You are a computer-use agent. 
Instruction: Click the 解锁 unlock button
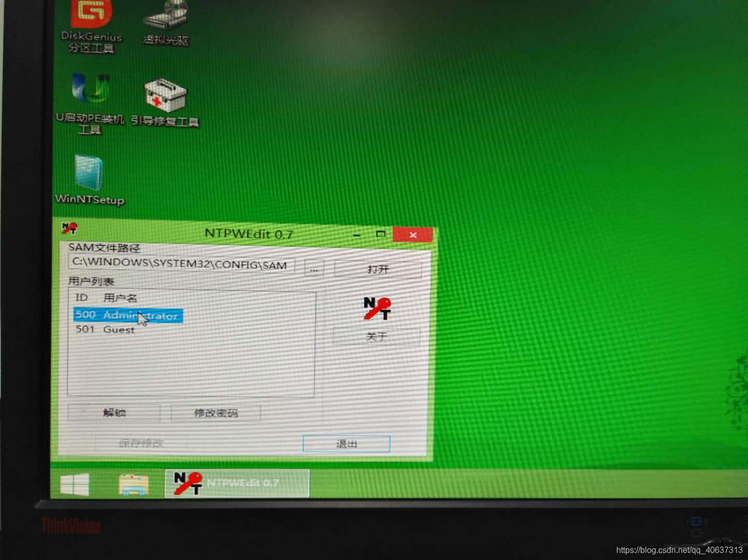pyautogui.click(x=114, y=413)
